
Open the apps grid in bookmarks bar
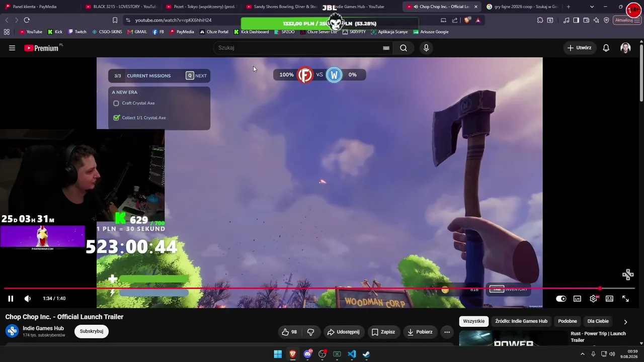tap(7, 32)
